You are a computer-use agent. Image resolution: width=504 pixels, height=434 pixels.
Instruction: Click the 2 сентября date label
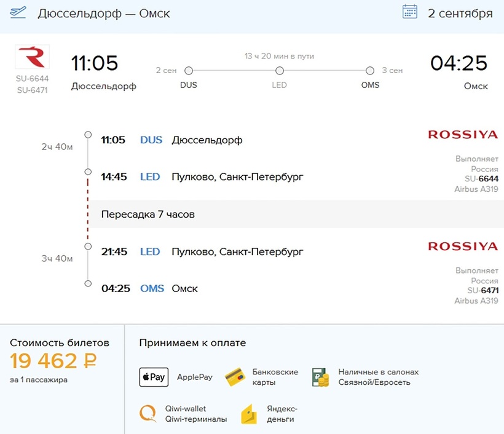click(460, 14)
